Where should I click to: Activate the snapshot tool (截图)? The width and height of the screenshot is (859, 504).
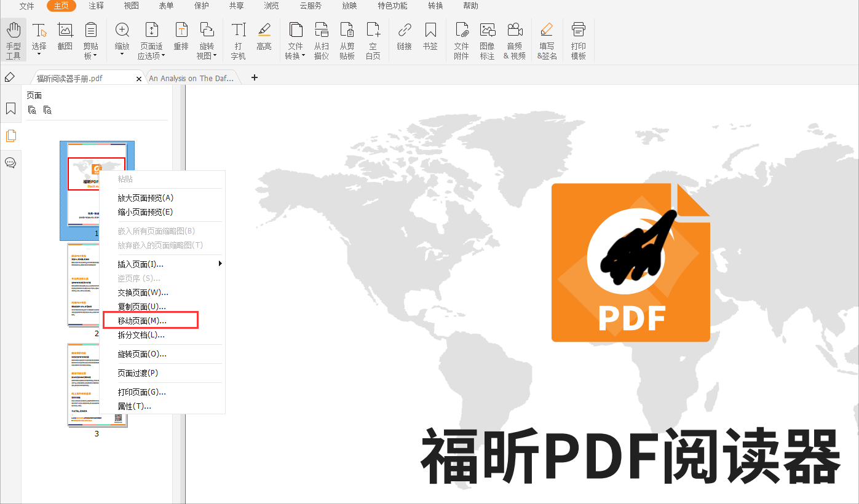[65, 38]
